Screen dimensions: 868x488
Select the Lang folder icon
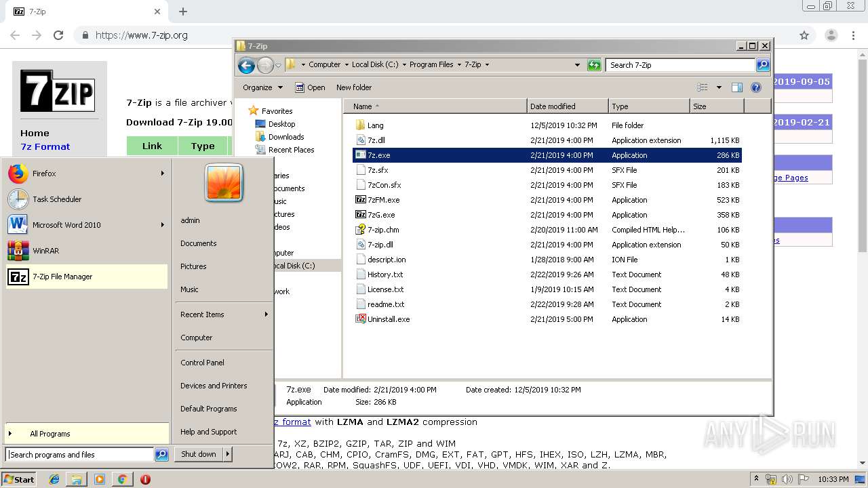click(361, 125)
